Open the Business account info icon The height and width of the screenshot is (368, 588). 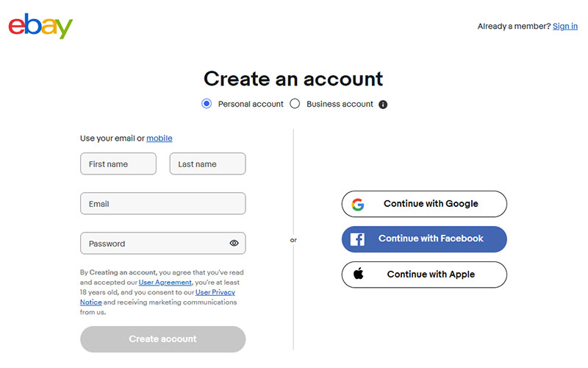(383, 105)
